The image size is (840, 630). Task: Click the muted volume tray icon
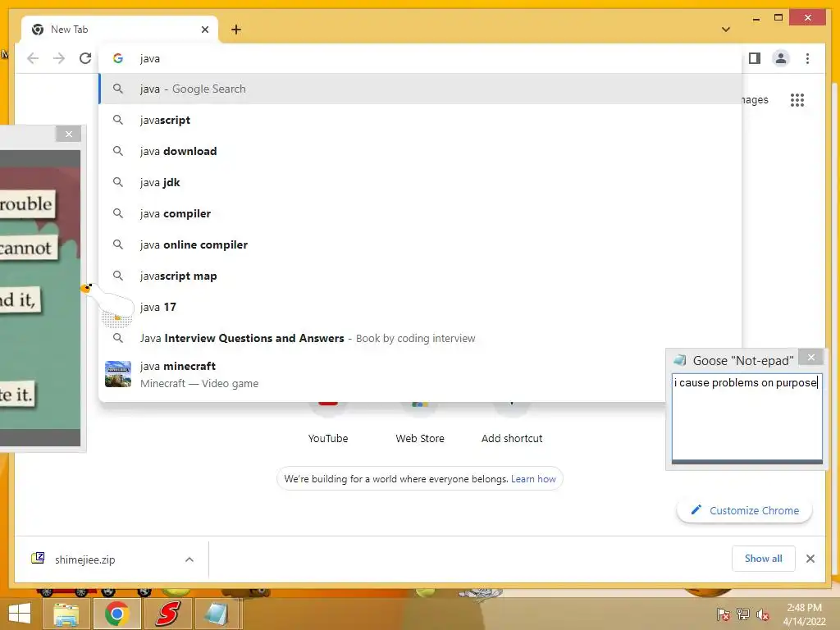click(x=763, y=614)
